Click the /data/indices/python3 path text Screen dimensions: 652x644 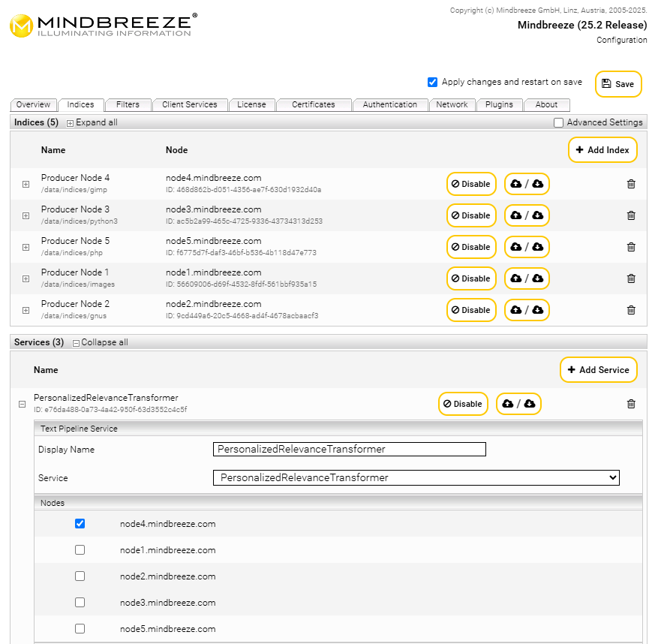80,221
